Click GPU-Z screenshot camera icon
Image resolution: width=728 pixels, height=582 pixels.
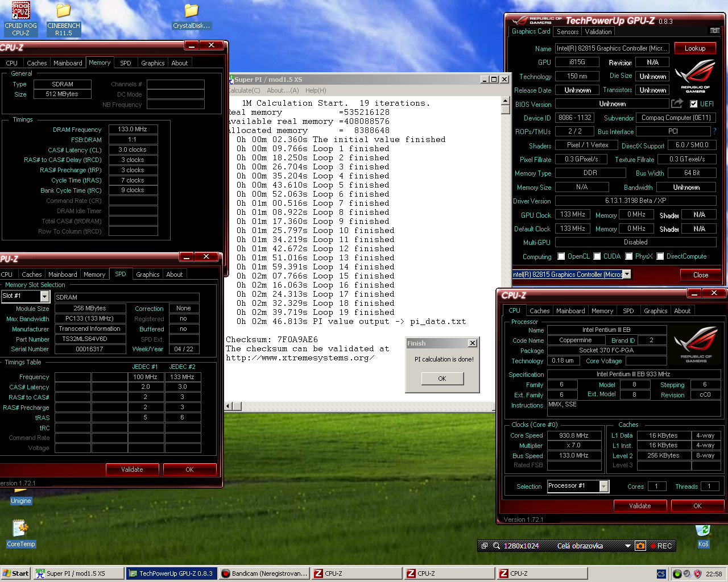pyautogui.click(x=715, y=31)
